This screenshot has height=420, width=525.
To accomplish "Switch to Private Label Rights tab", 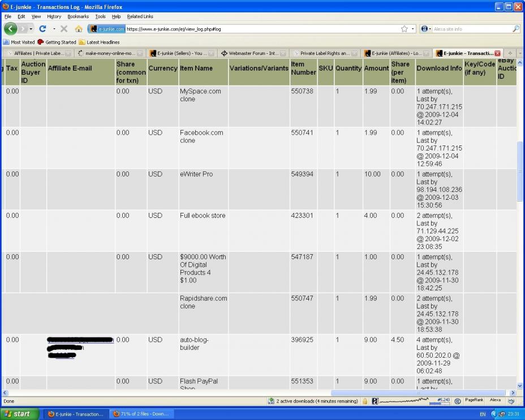I will point(325,53).
